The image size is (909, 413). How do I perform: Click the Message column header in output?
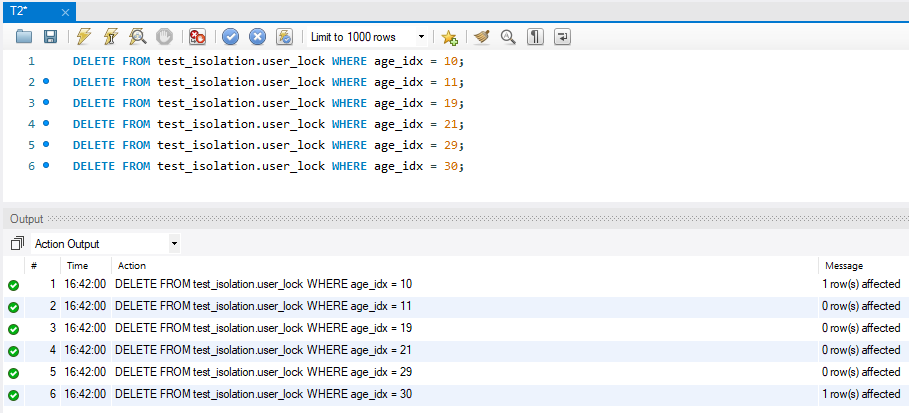click(864, 266)
